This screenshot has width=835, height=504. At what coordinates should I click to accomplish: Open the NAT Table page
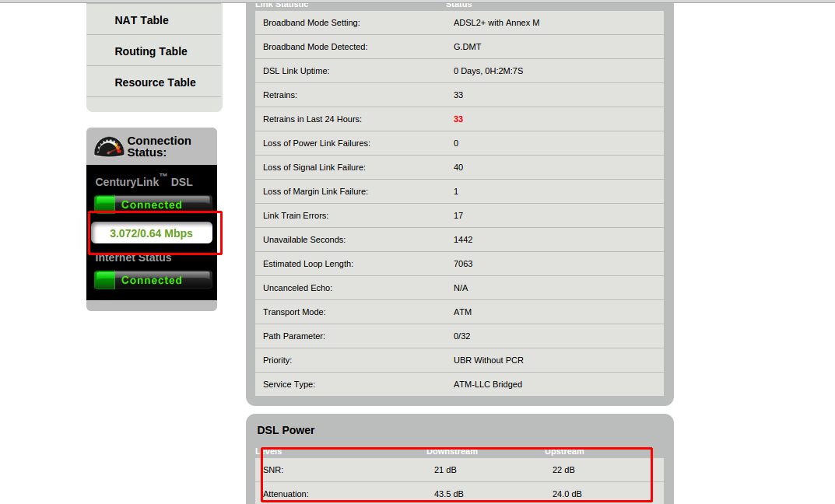tap(142, 20)
